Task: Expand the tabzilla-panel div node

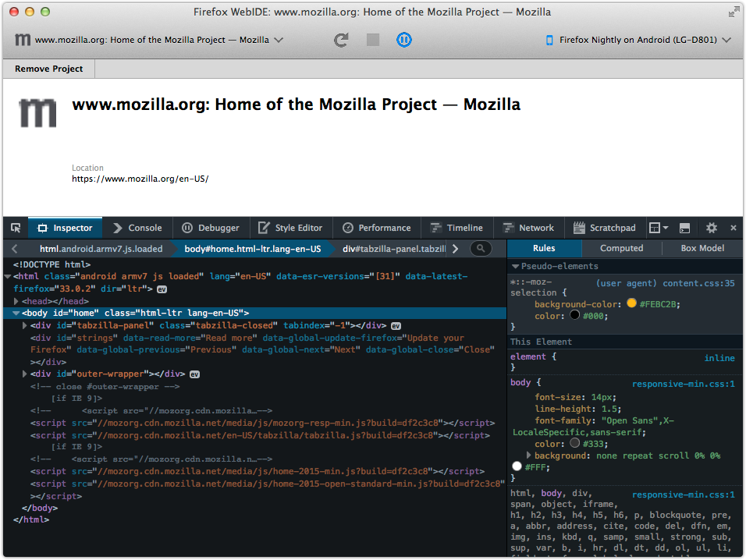Action: coord(25,326)
